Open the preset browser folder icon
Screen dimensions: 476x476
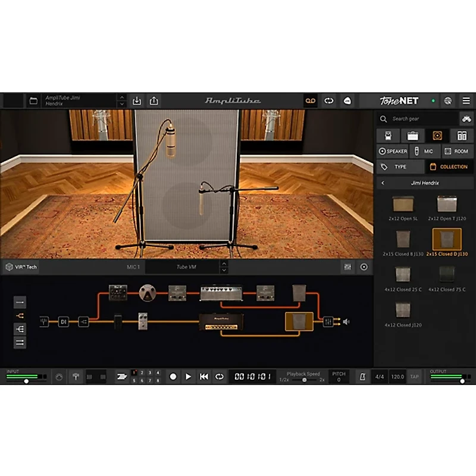33,101
